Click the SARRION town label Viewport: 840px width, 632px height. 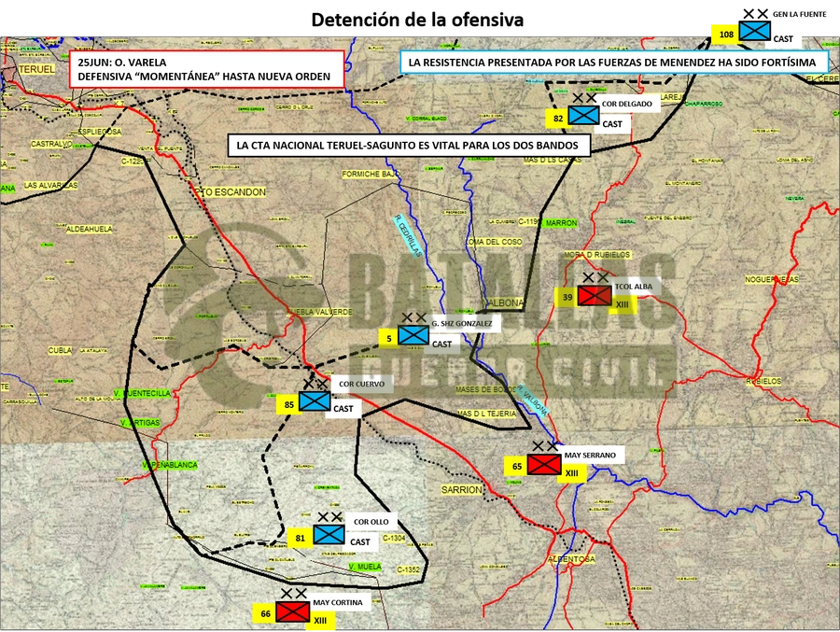click(x=461, y=490)
